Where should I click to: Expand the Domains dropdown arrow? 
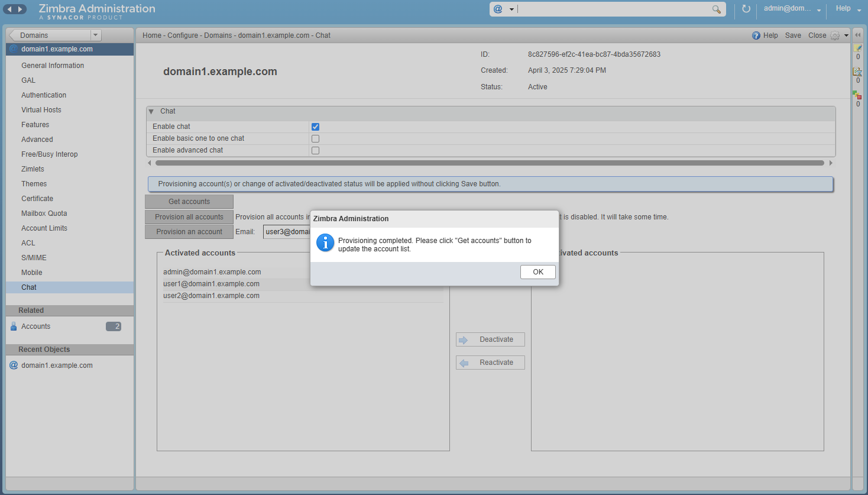[x=95, y=35]
